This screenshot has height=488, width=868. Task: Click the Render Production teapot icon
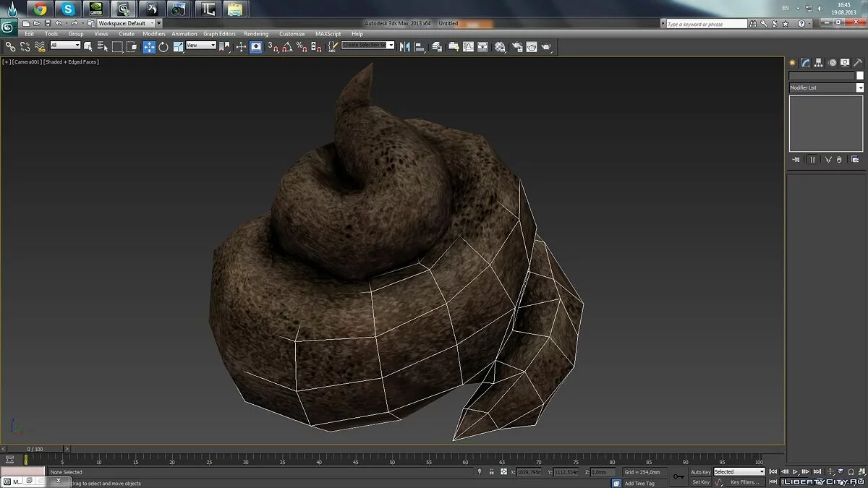pos(547,46)
